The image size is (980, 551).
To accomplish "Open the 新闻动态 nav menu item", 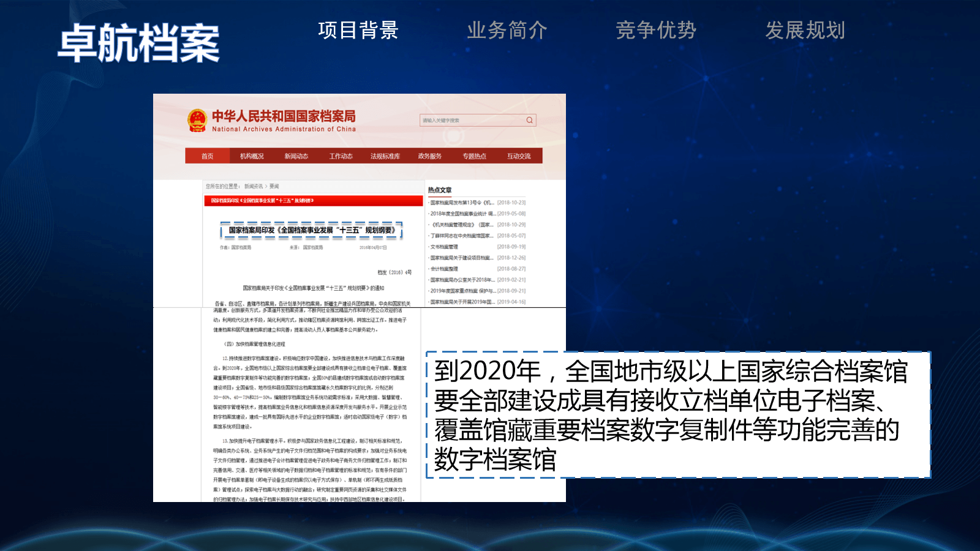I will click(x=296, y=156).
